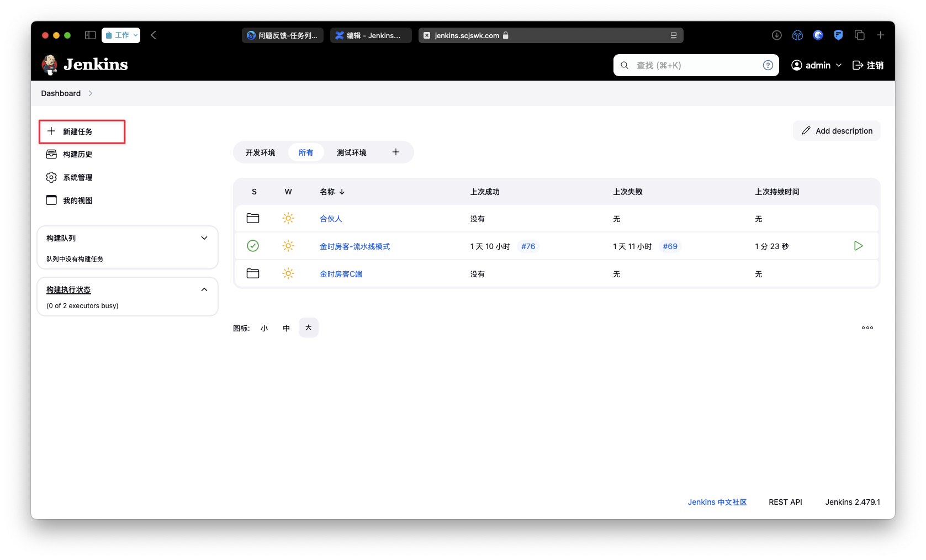Open the Jenkins 中文社区 footer link
The height and width of the screenshot is (560, 926).
(x=717, y=502)
